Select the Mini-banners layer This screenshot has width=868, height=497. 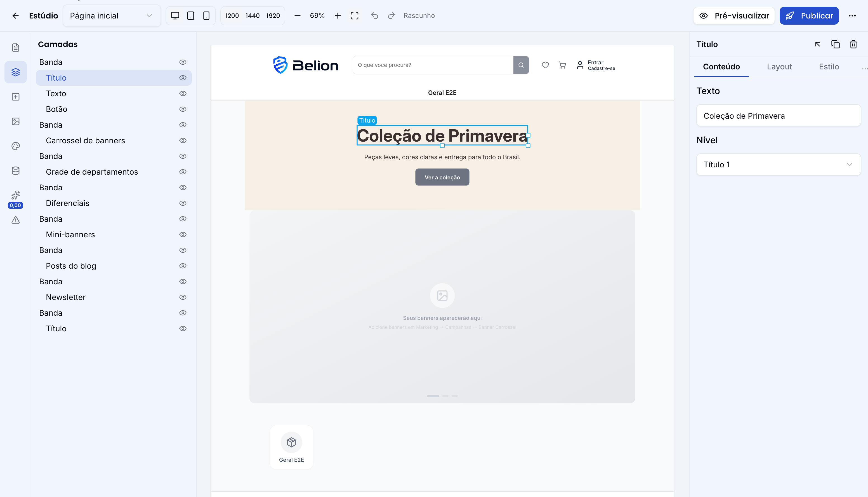coord(114,235)
